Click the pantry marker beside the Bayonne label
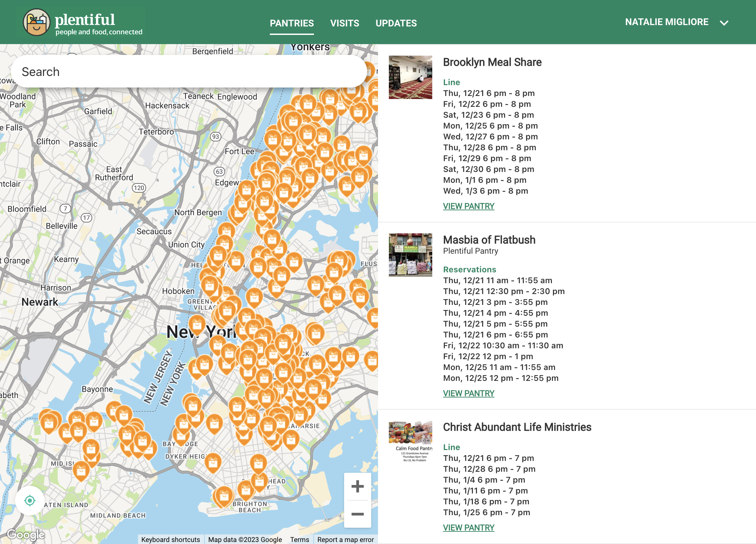The width and height of the screenshot is (756, 544). coord(124,415)
